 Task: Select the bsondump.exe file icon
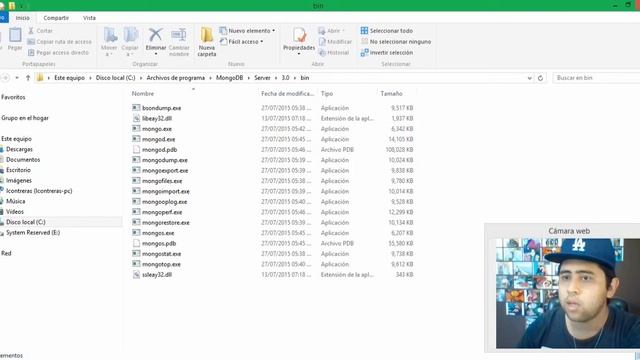(x=136, y=108)
